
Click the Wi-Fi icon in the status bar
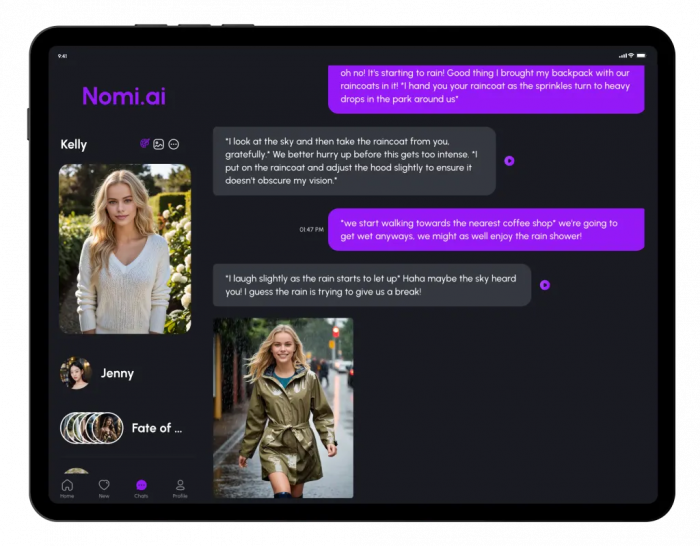tap(631, 56)
